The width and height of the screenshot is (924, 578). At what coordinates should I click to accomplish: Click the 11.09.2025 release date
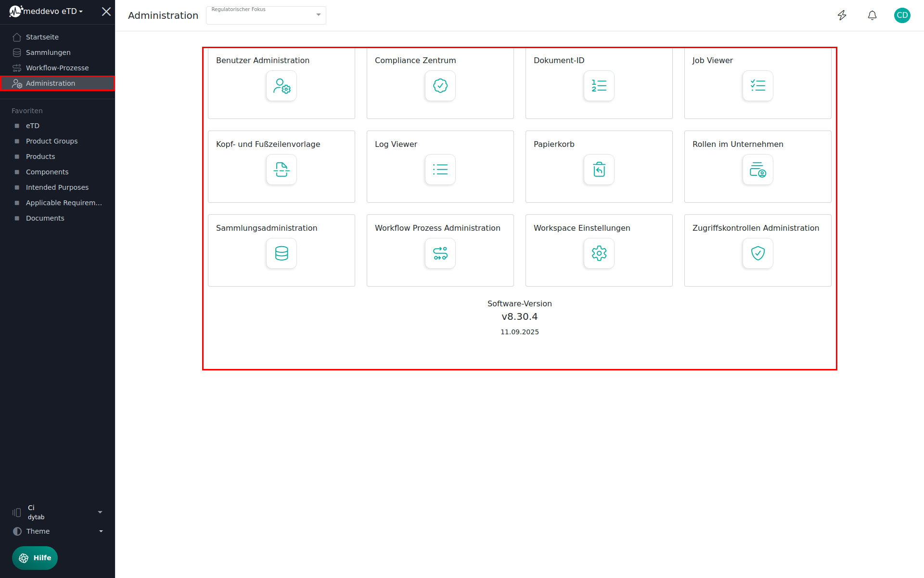[520, 332]
